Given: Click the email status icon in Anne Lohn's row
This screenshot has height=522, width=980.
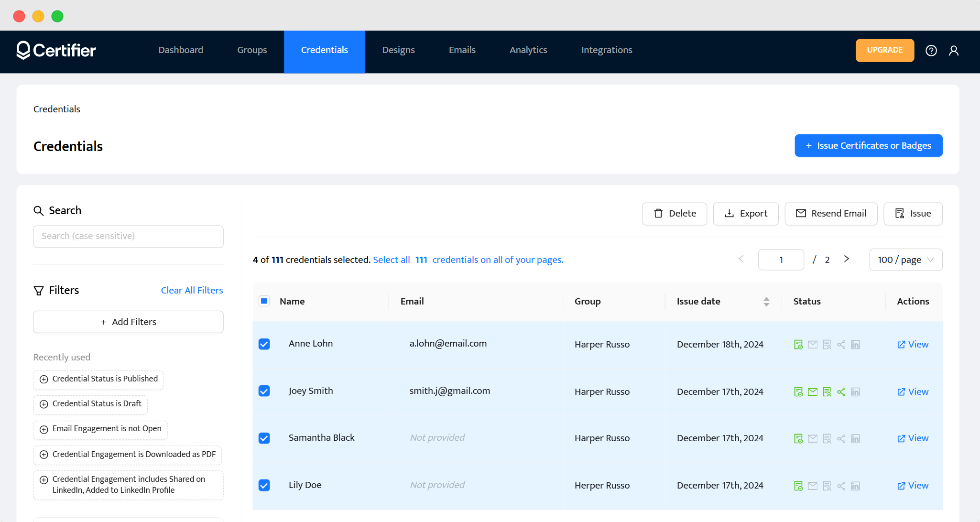Looking at the screenshot, I should pos(812,345).
